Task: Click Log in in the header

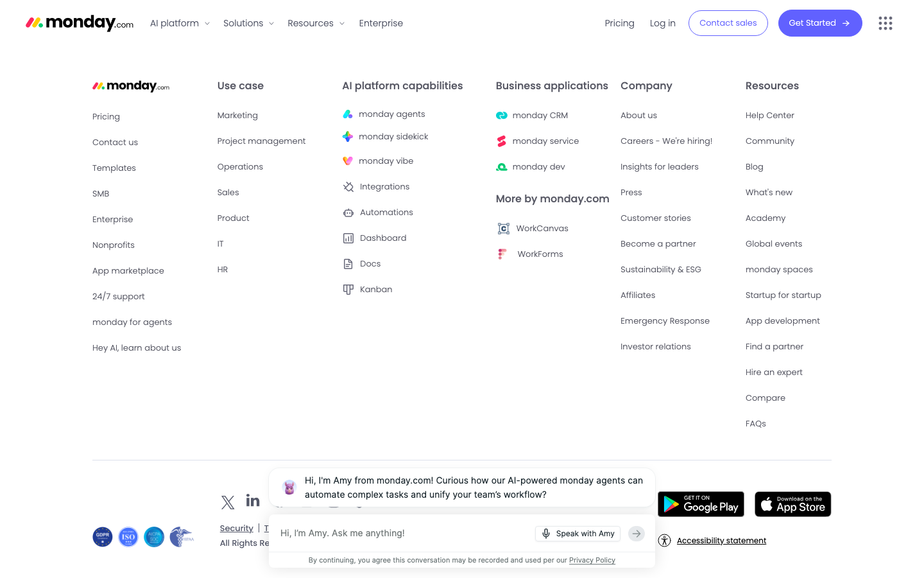Action: pos(662,23)
